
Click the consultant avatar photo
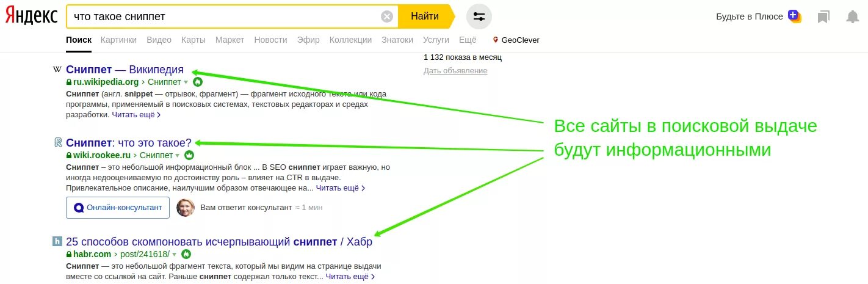click(x=186, y=208)
